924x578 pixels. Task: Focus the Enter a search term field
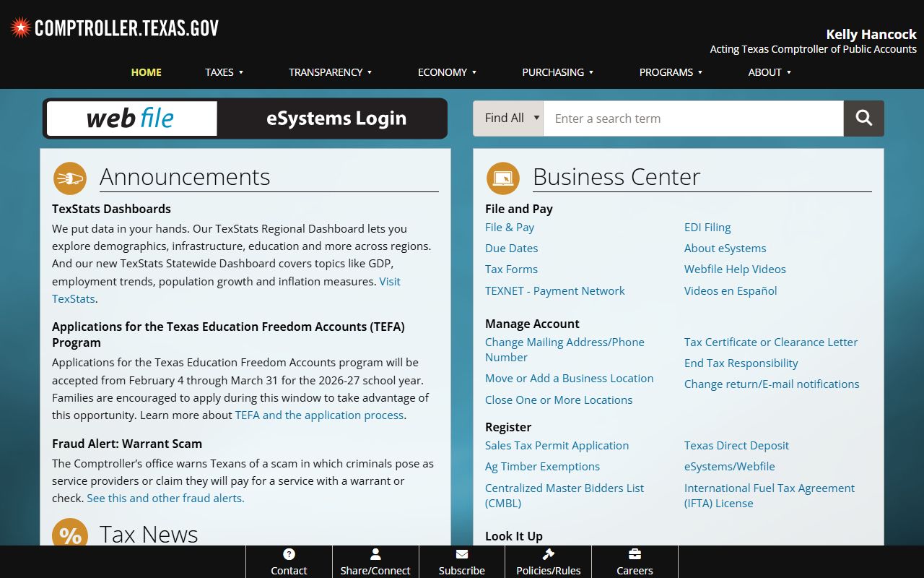coord(693,118)
